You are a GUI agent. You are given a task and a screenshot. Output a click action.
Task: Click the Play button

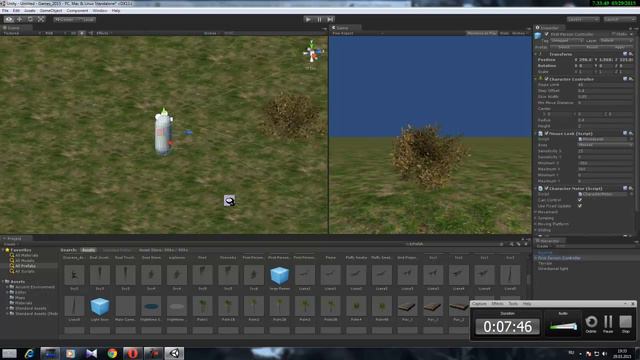pos(309,19)
